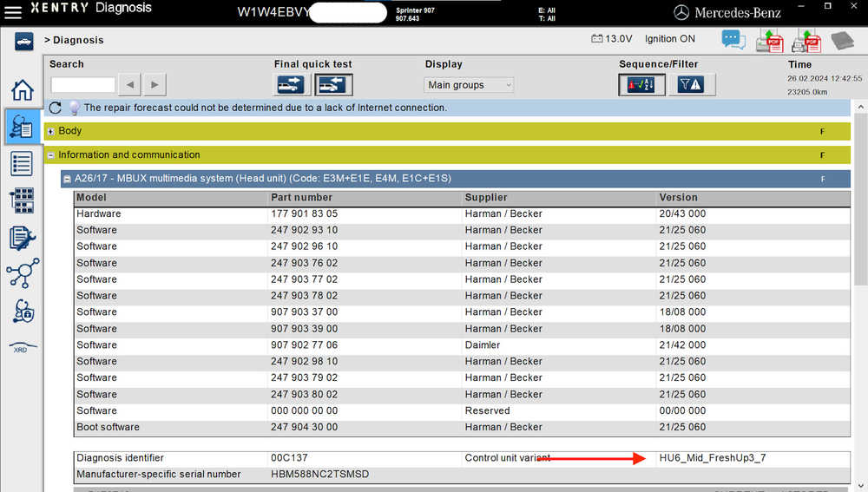Select part number 247 902 96 10
Image resolution: width=868 pixels, height=492 pixels.
(304, 246)
